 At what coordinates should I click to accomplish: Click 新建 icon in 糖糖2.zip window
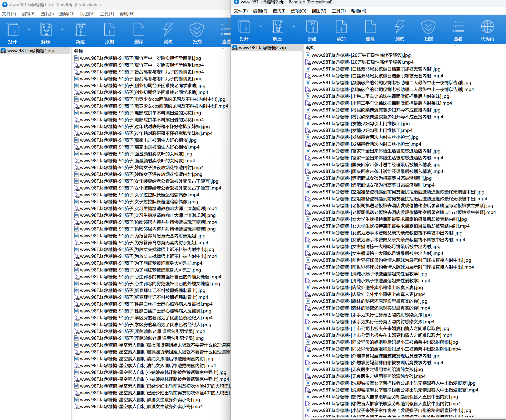(312, 27)
